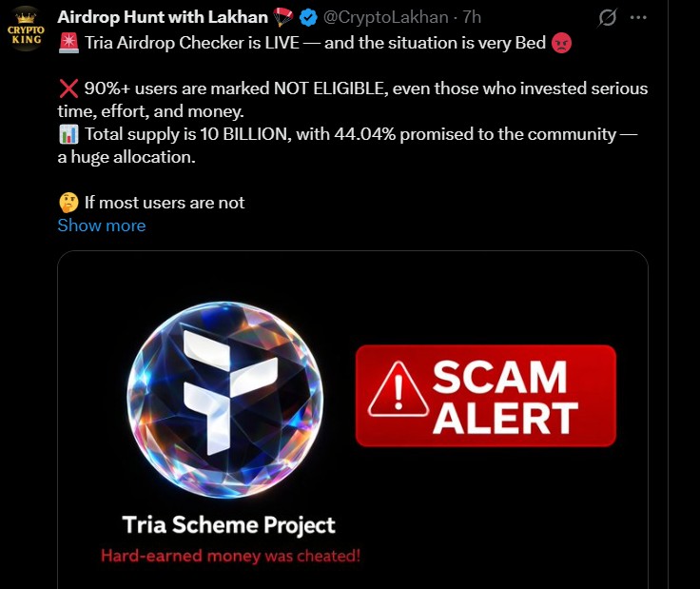Viewport: 700px width, 589px height.
Task: Open the post via the 7h timestamp
Action: click(x=473, y=17)
